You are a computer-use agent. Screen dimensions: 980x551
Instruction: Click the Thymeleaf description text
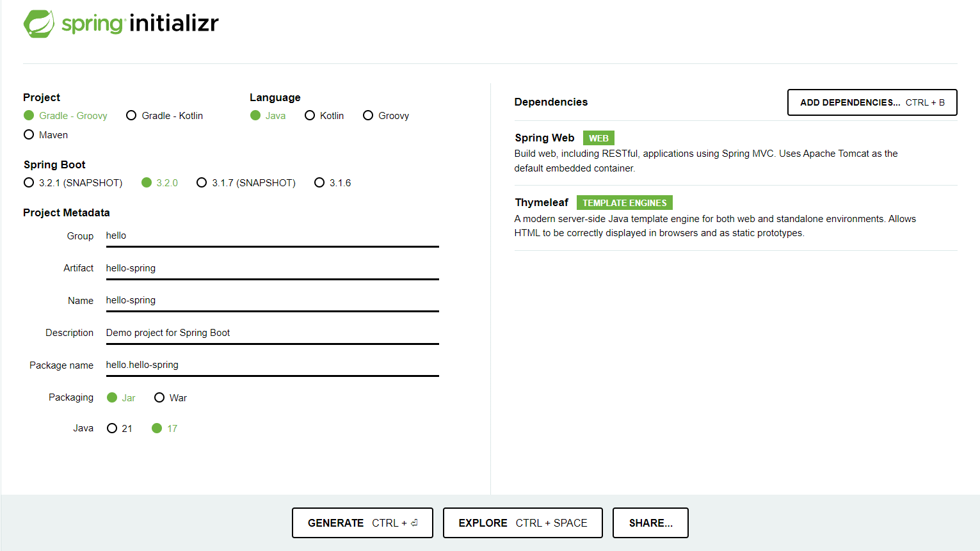[x=715, y=226]
